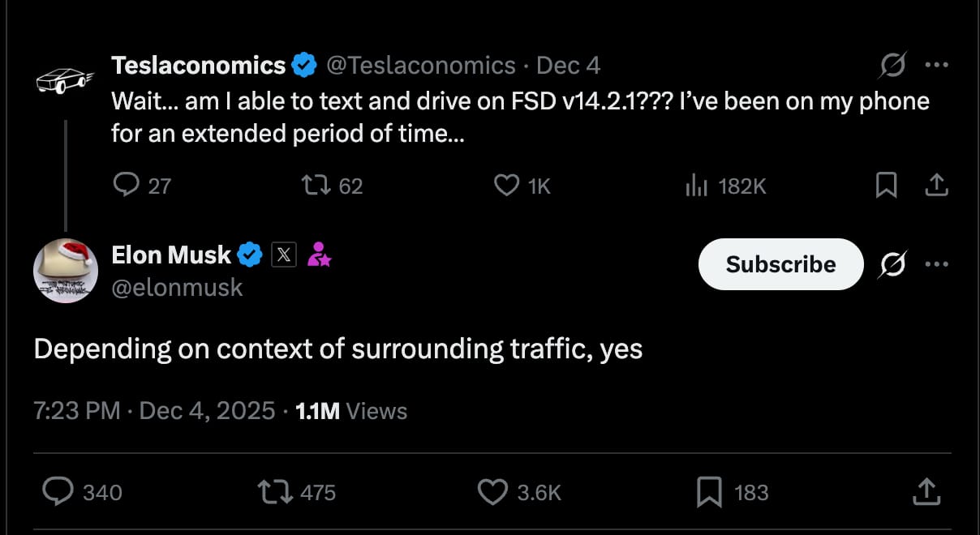Share the Teslaconomics post

(x=936, y=186)
